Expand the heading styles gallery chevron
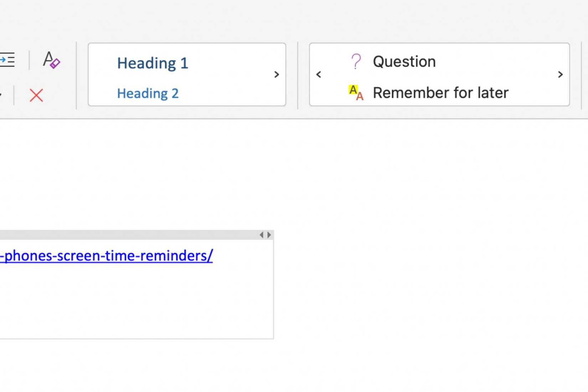 [x=277, y=74]
